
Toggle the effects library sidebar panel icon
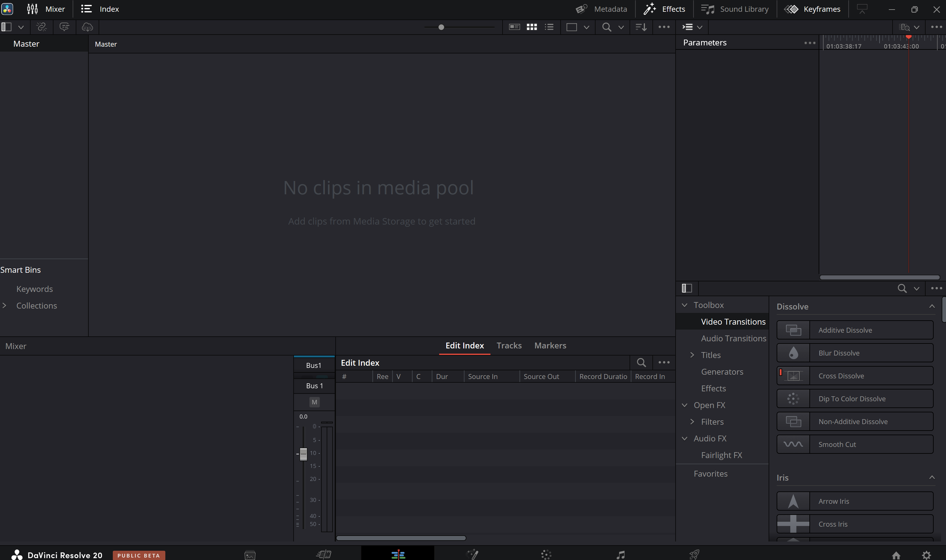pyautogui.click(x=687, y=289)
